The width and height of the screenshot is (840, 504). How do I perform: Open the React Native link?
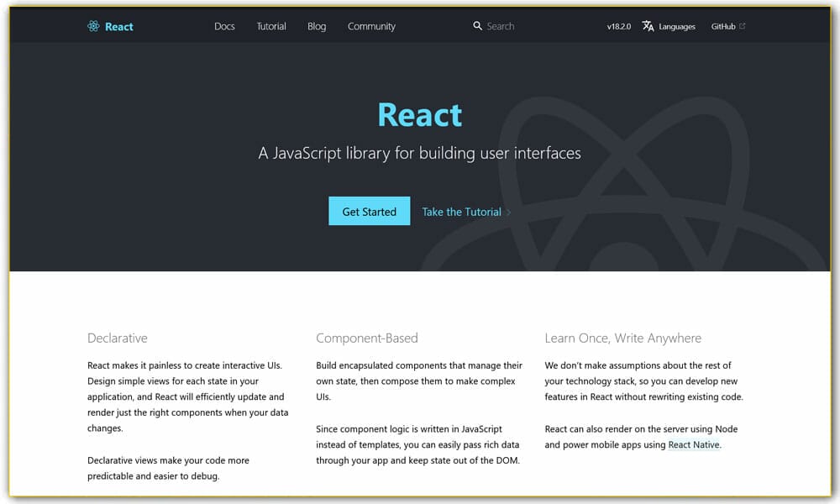tap(694, 444)
